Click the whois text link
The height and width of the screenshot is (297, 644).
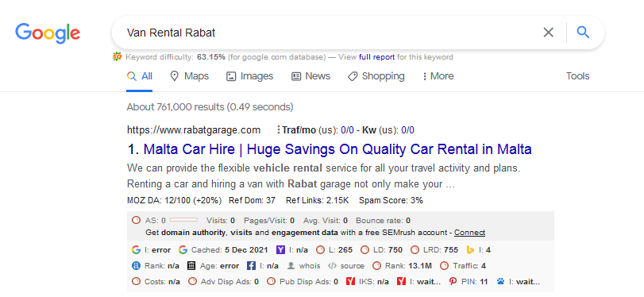click(x=310, y=266)
